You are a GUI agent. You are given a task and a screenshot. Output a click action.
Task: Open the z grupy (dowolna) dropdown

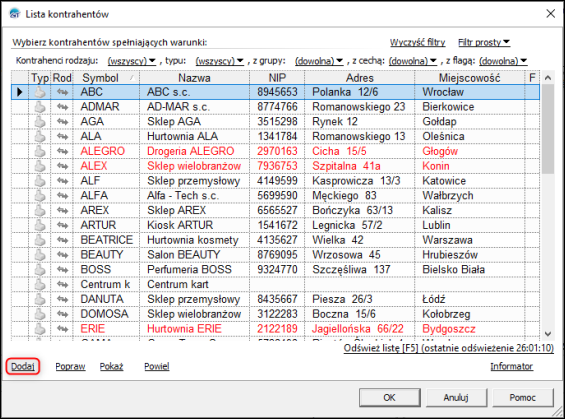pos(319,61)
